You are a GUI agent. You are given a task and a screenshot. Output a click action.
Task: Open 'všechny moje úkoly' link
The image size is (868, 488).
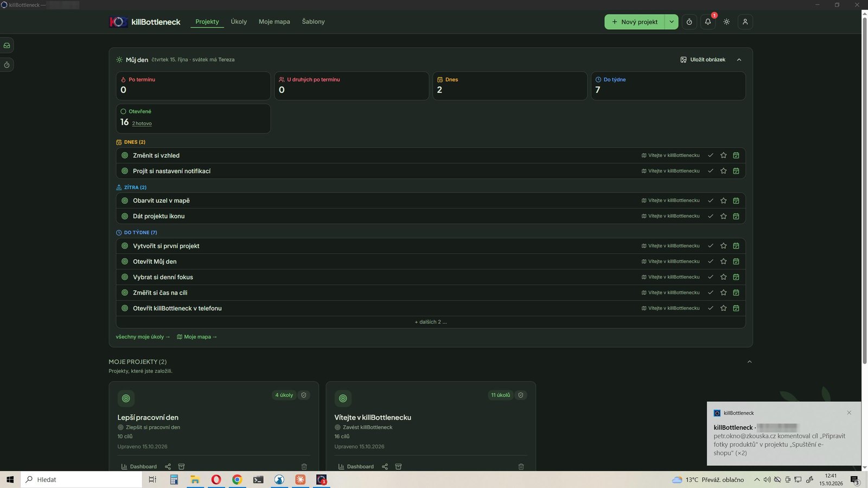(143, 337)
